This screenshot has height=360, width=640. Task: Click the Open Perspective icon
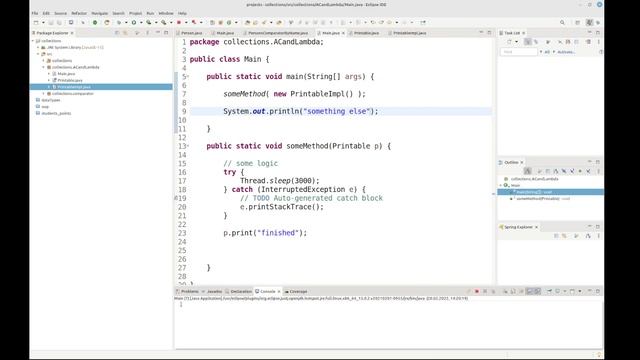point(578,22)
